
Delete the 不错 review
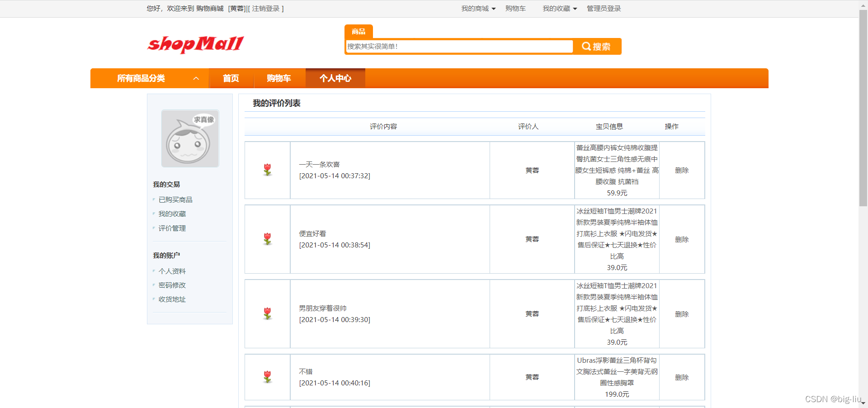682,377
